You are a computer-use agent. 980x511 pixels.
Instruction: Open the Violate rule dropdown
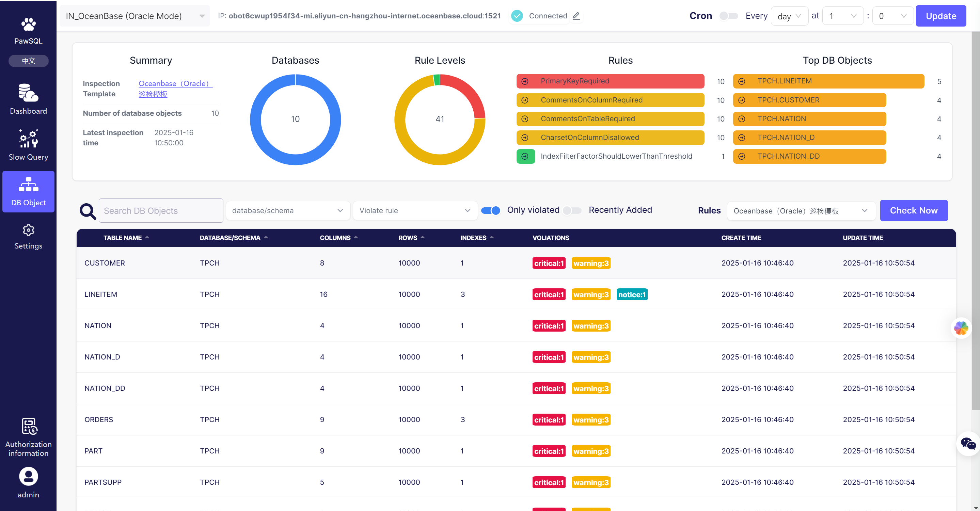tap(415, 211)
